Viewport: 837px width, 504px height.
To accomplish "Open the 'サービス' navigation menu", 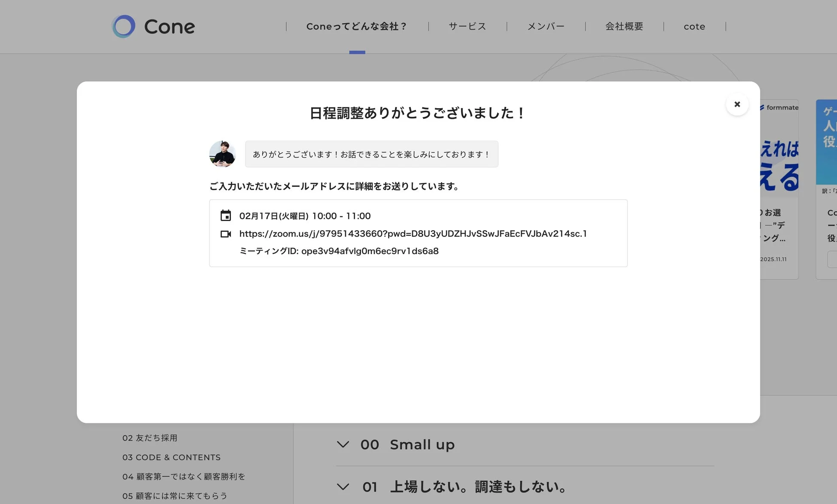I will (467, 26).
